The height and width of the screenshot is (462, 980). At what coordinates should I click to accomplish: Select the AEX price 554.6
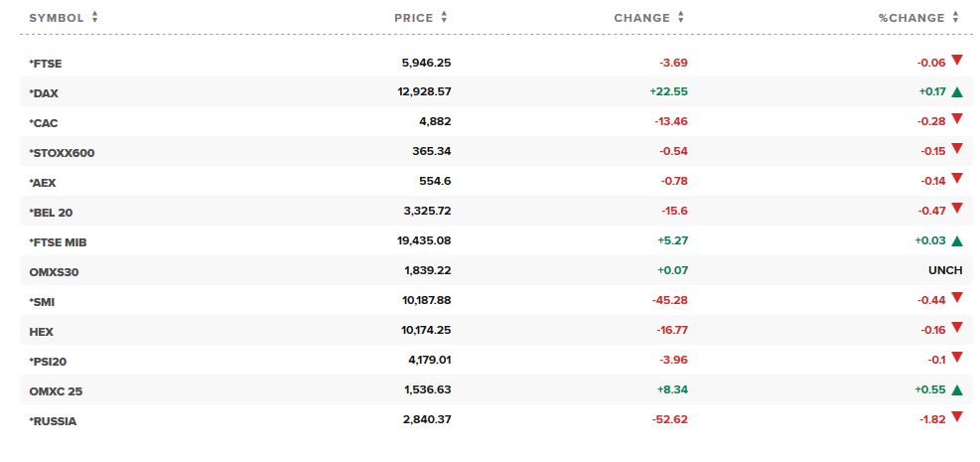(435, 181)
